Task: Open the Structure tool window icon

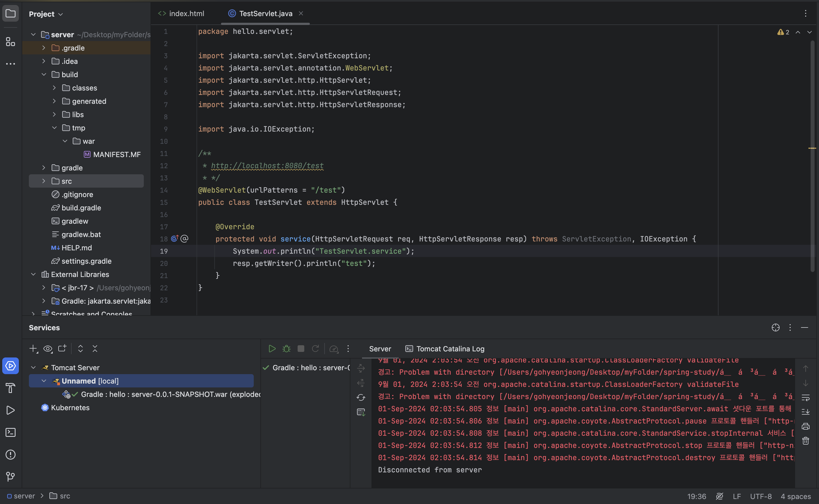Action: point(10,42)
